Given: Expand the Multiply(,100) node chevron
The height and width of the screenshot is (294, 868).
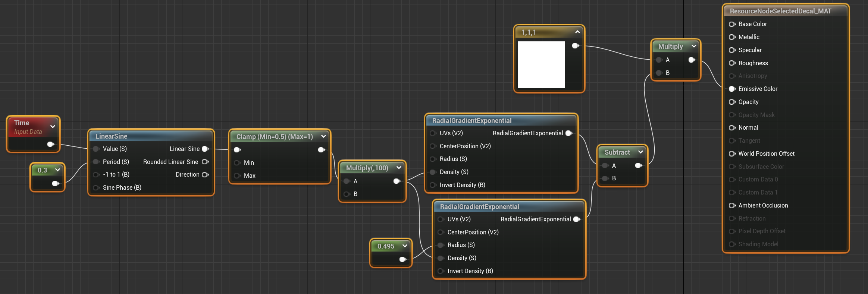Looking at the screenshot, I should click(x=399, y=168).
